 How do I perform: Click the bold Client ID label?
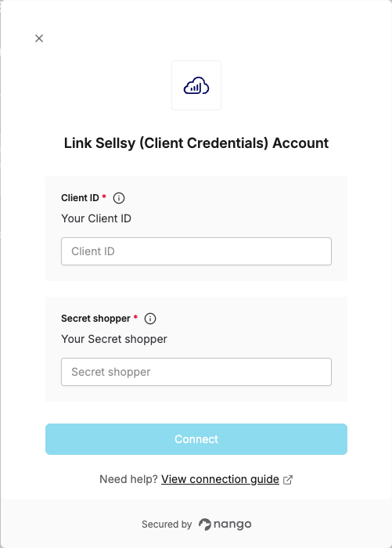(x=80, y=198)
